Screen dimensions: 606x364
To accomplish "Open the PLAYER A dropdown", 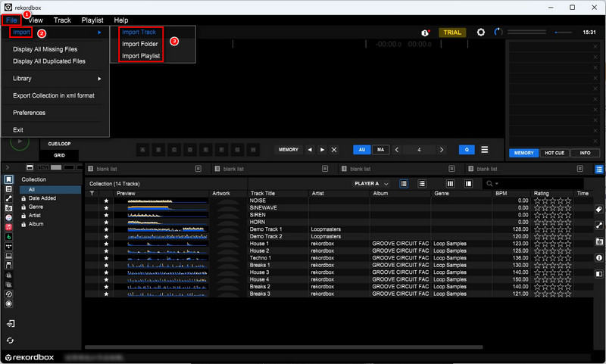I will point(371,184).
